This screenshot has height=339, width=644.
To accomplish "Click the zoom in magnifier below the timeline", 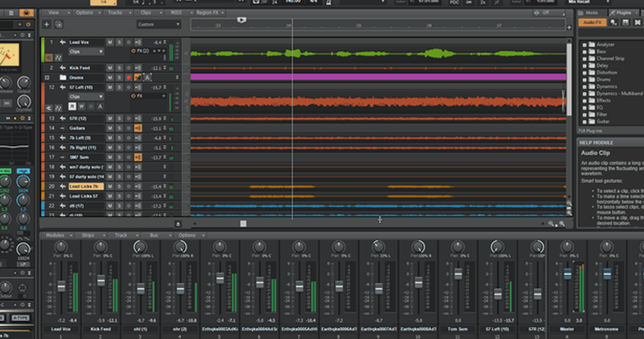I will tap(562, 224).
